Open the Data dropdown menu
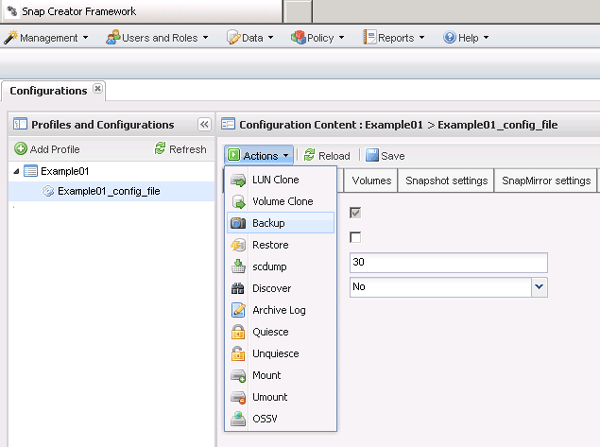600x447 pixels. 250,38
